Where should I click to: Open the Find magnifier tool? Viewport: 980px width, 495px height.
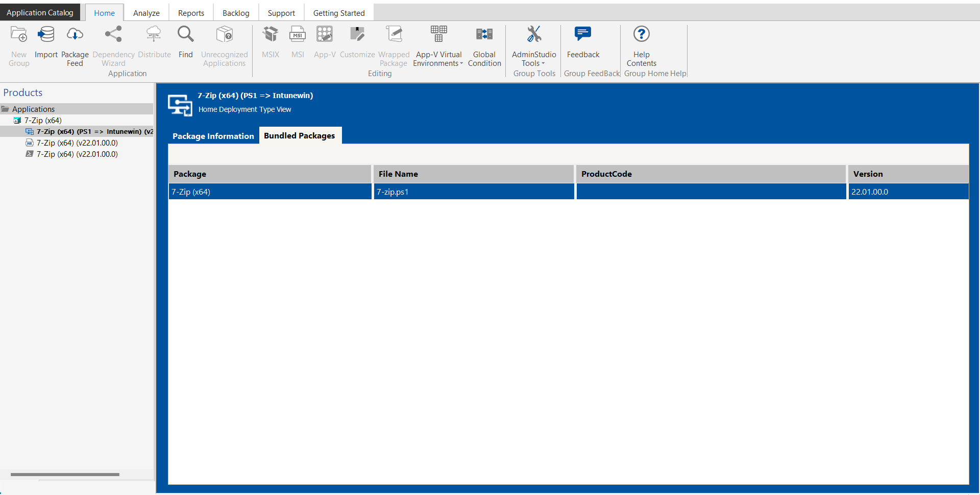(185, 35)
